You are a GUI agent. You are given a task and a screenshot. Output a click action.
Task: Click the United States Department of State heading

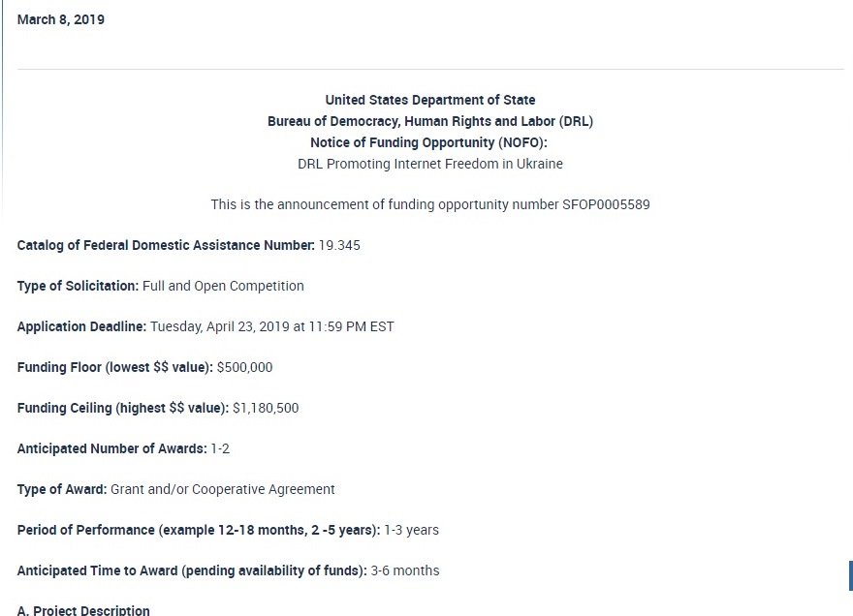(x=430, y=100)
